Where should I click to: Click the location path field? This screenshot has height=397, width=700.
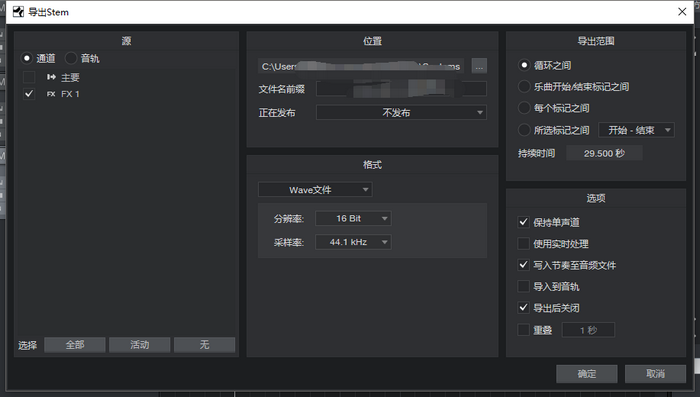(x=361, y=66)
